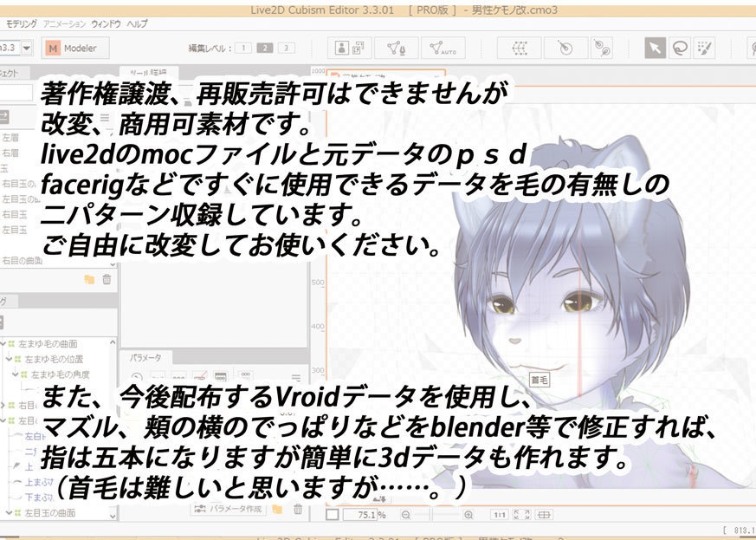Click the 首毛 label on the canvas
756x540 pixels.
coord(539,380)
